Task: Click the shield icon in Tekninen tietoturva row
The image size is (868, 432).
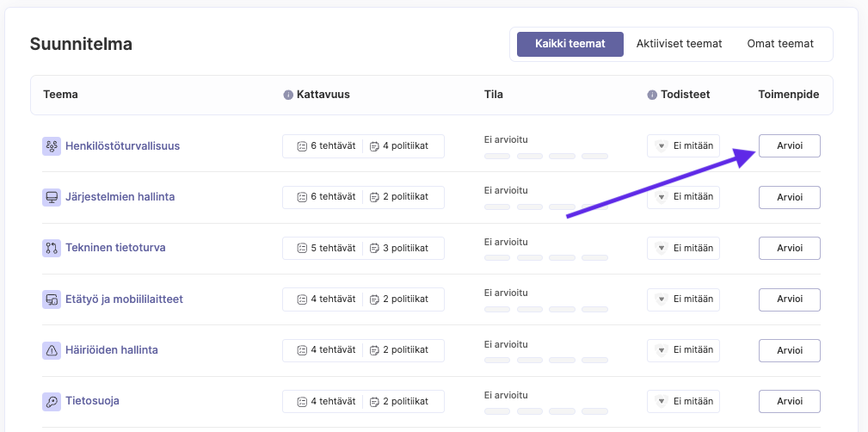Action: point(662,248)
